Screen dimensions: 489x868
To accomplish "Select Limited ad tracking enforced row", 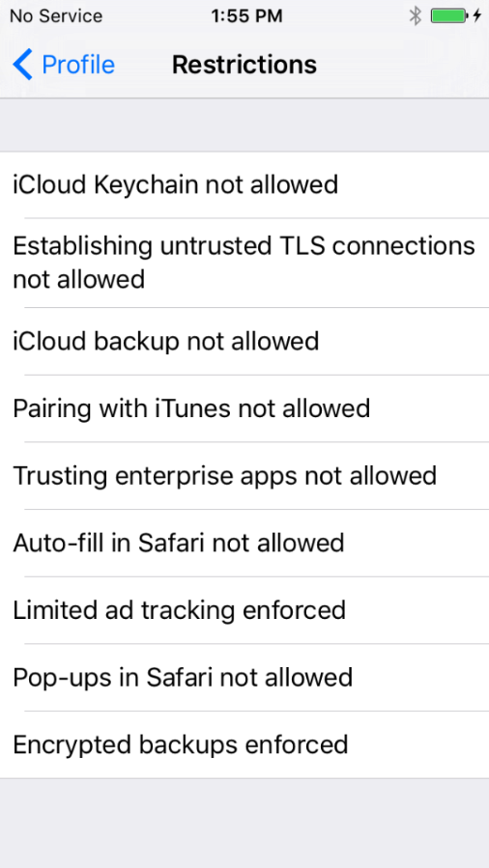I will [244, 610].
